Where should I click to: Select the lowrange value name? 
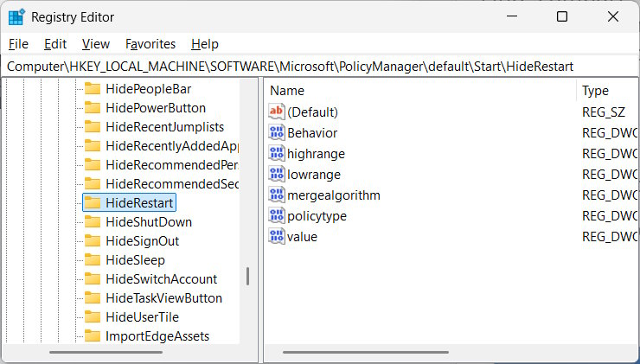point(314,175)
